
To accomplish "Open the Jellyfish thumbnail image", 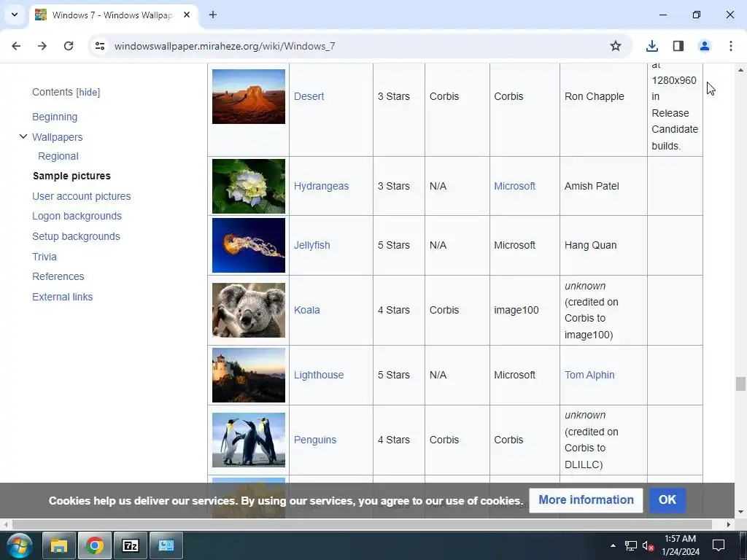I will pyautogui.click(x=249, y=246).
